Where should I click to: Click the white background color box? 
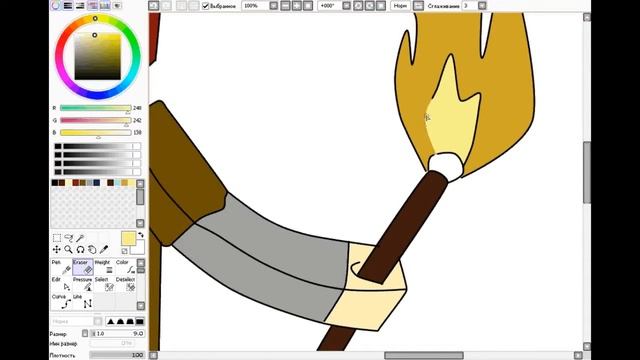pyautogui.click(x=139, y=248)
